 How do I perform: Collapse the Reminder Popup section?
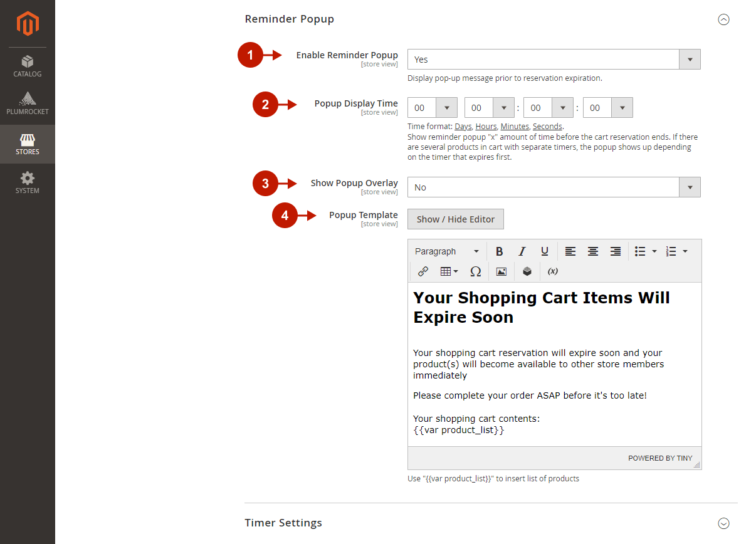[723, 19]
